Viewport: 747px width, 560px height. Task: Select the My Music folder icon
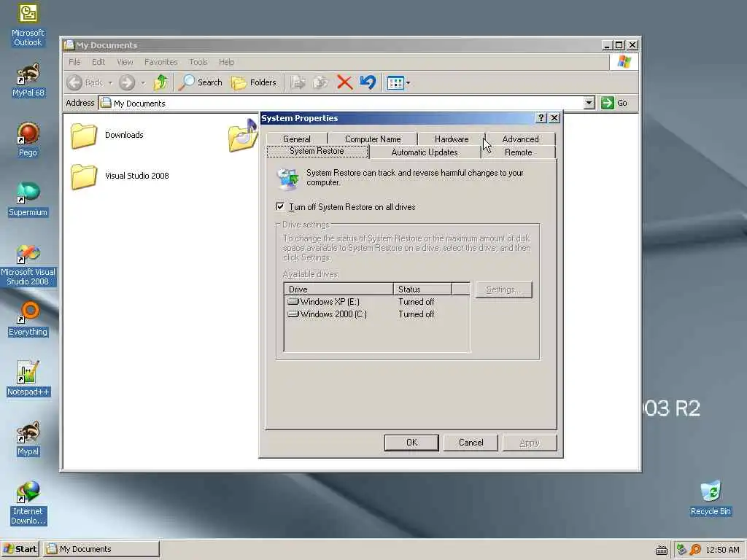pos(243,136)
